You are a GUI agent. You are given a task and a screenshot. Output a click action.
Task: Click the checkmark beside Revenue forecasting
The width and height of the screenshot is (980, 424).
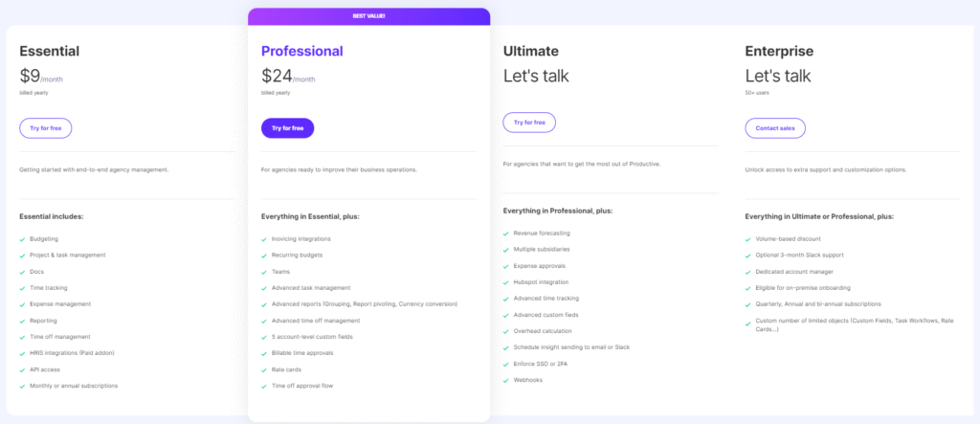click(505, 233)
